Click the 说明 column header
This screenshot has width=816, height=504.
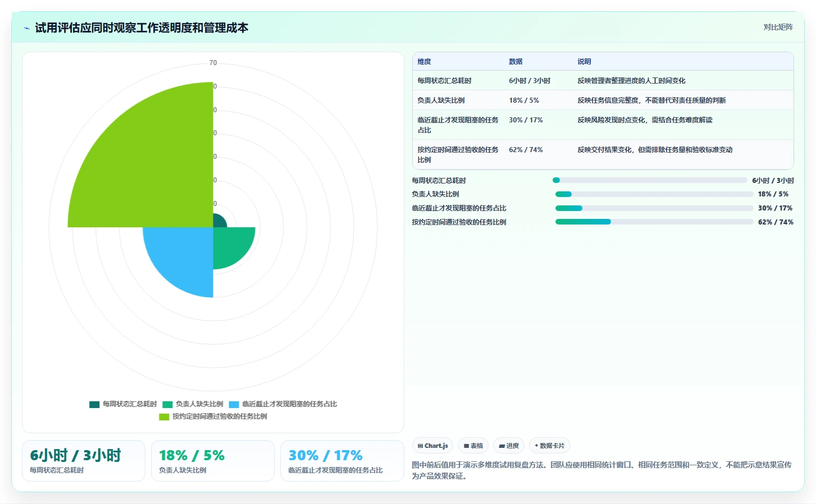pos(584,62)
